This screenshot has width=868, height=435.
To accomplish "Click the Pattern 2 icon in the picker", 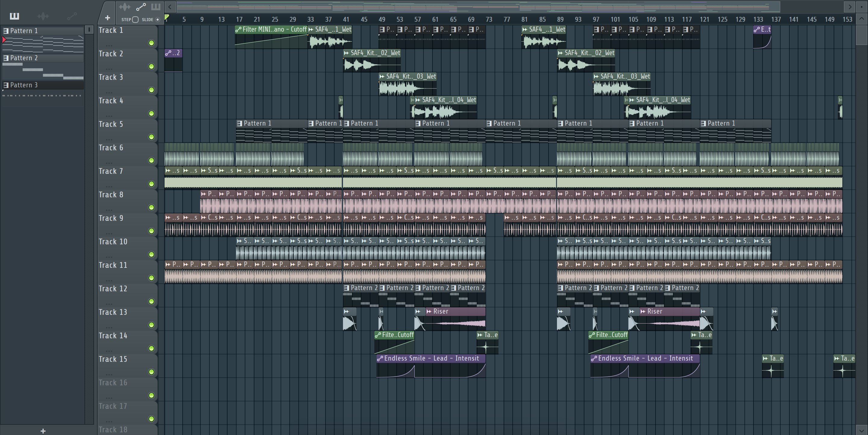I will 6,58.
